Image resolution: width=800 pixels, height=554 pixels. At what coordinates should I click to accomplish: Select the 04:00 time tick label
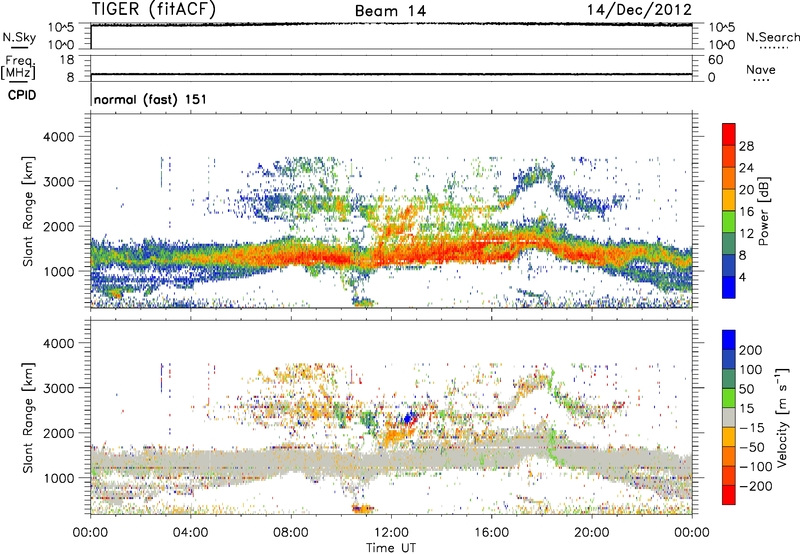(x=190, y=533)
